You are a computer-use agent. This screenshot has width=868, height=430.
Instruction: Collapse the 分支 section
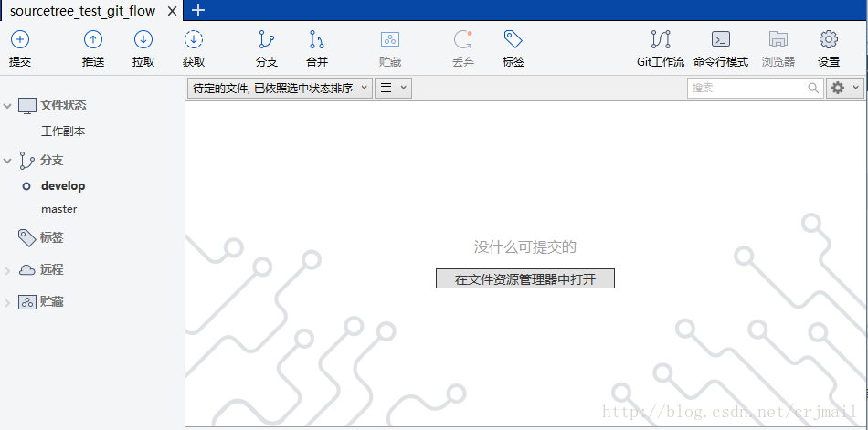7,161
